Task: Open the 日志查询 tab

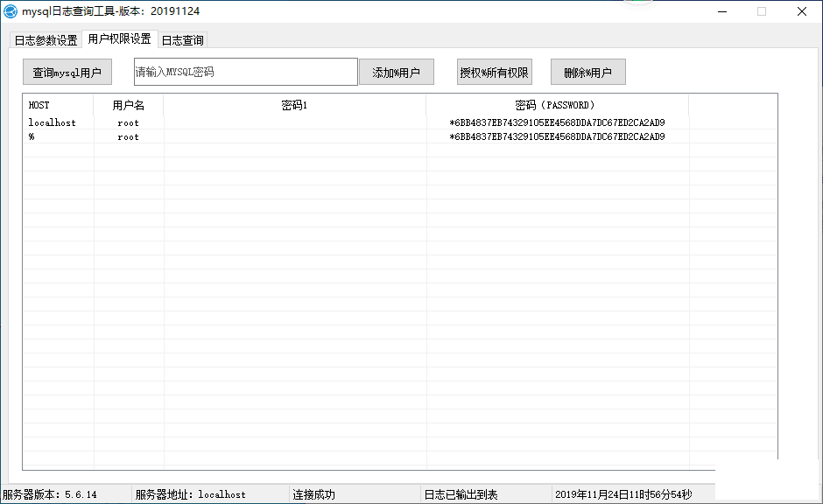Action: (x=182, y=40)
